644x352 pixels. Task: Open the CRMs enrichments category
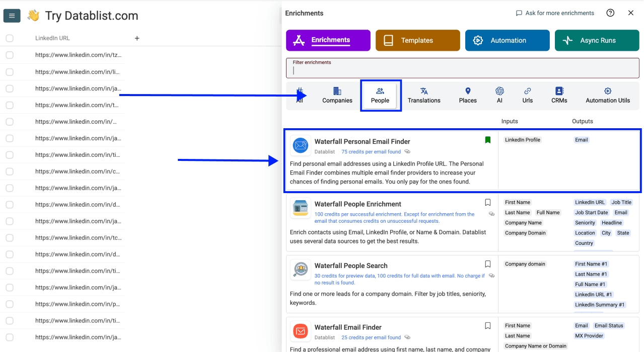click(x=559, y=95)
